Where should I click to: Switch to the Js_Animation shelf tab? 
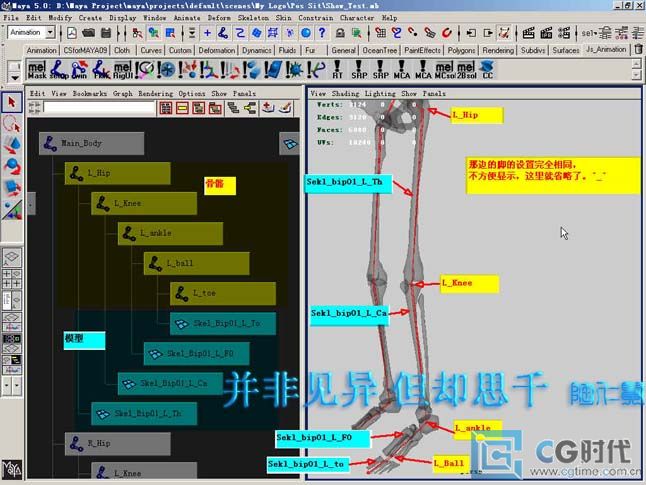(606, 49)
